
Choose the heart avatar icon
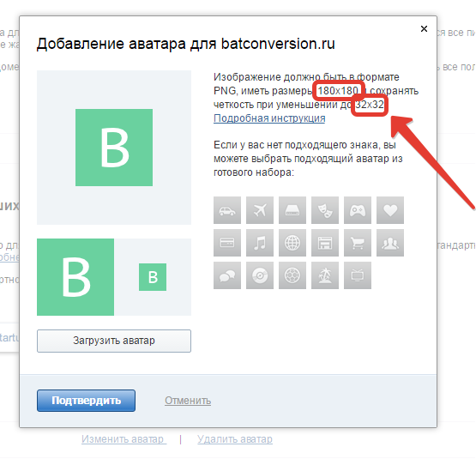[390, 210]
